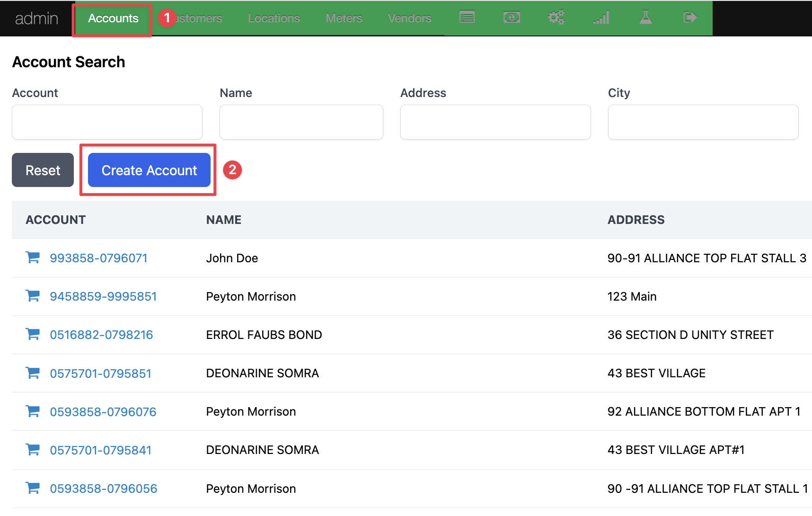Image resolution: width=812 pixels, height=516 pixels.
Task: Click into the Name search field
Action: click(301, 122)
